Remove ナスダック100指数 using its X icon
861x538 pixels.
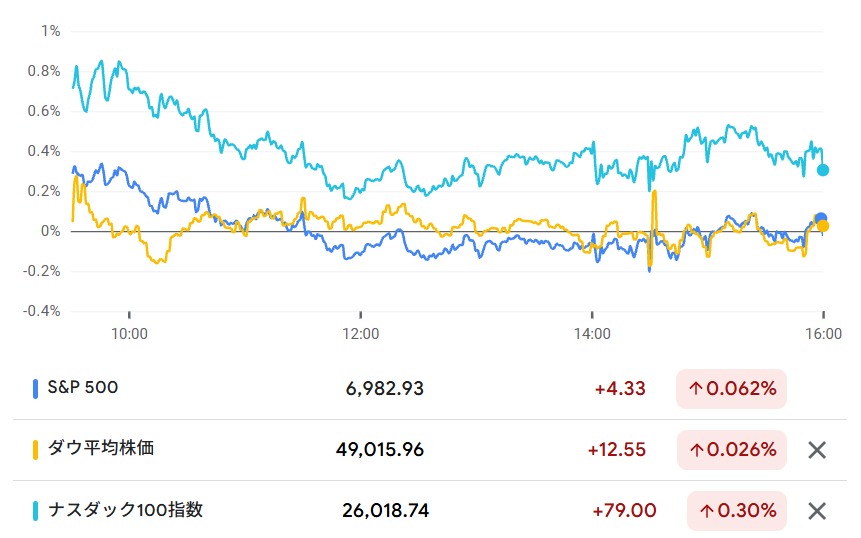click(817, 511)
